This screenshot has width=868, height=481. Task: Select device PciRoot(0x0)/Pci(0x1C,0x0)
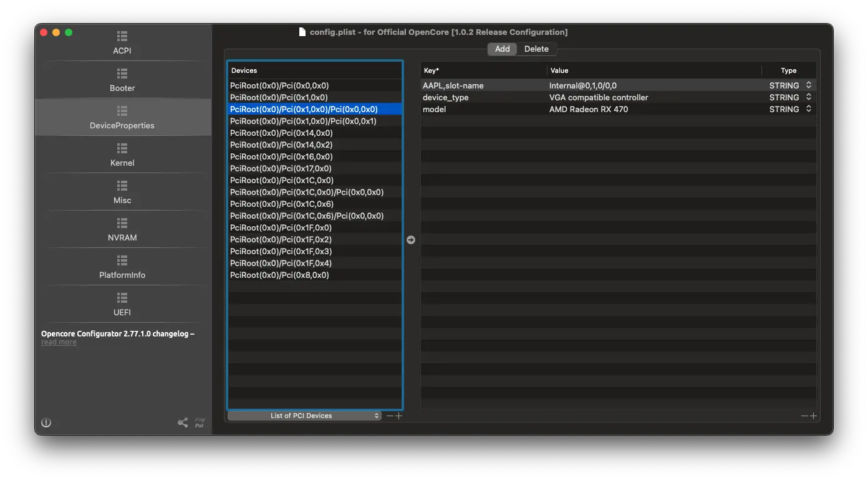[x=315, y=180]
